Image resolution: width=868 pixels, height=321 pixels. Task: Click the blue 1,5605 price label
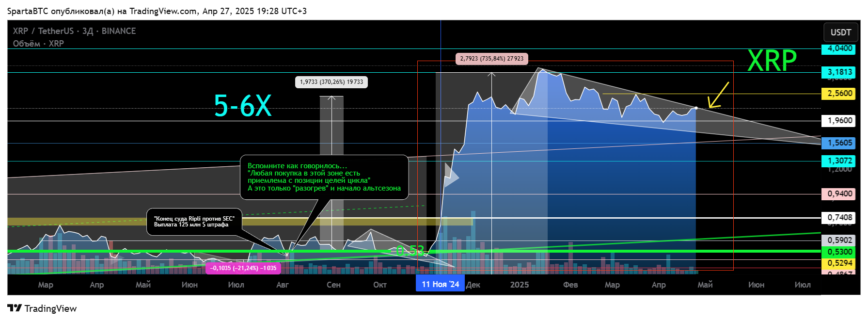pyautogui.click(x=839, y=143)
